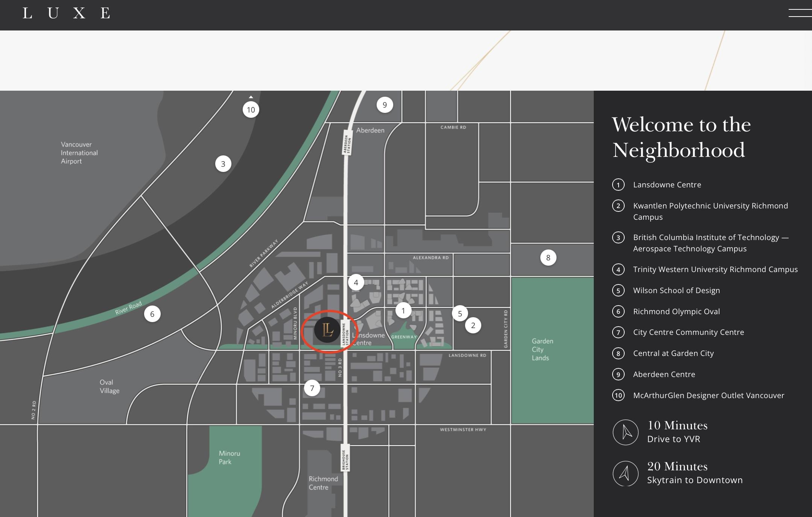The height and width of the screenshot is (517, 812).
Task: Click the Aberdeen area map label
Action: click(x=370, y=130)
